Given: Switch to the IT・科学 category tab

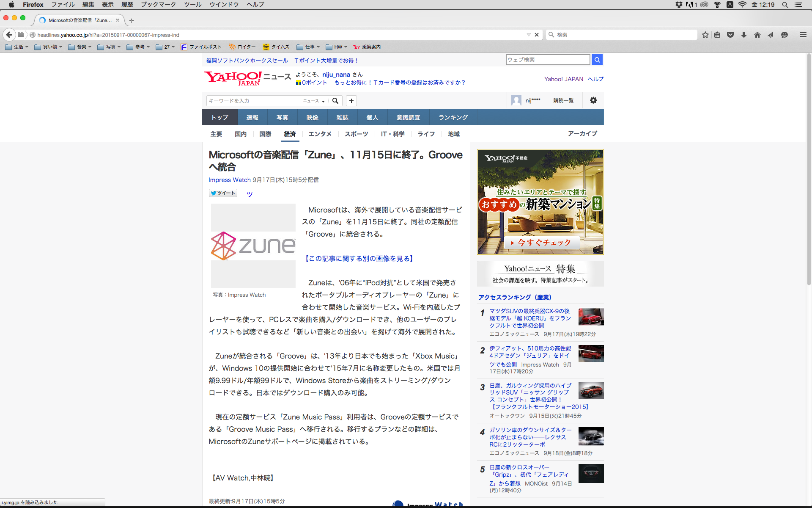Looking at the screenshot, I should (392, 134).
